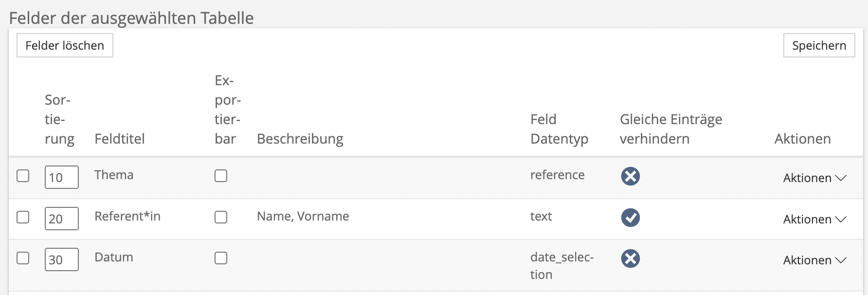Enable Exportierbar for the Datum field

[x=221, y=258]
